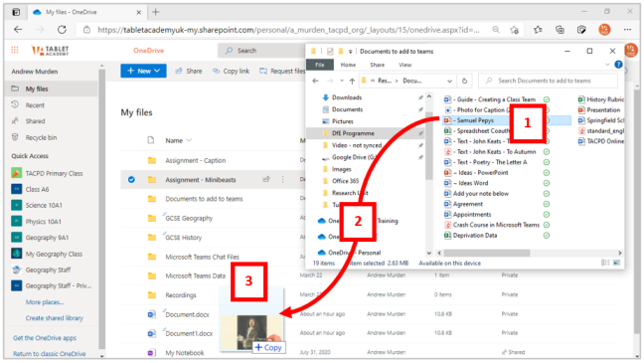Open more actions for Assignment - Minibeasts
The height and width of the screenshot is (363, 644).
tap(282, 179)
